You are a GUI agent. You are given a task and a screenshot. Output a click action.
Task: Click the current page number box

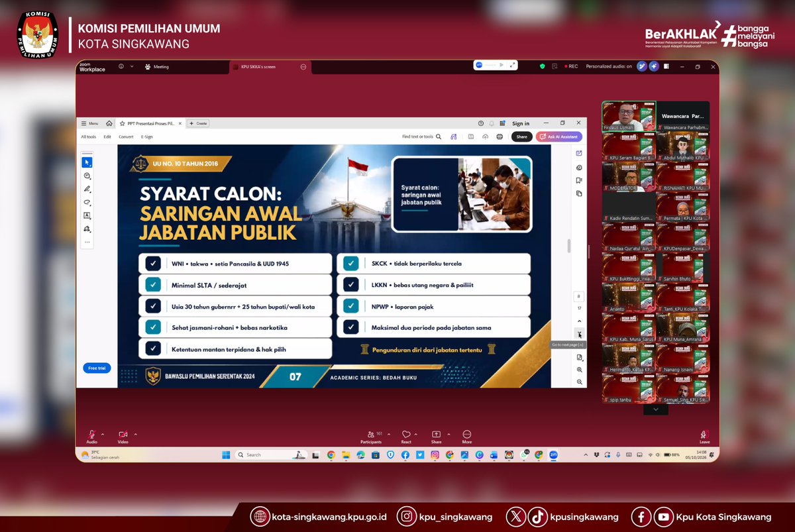click(x=580, y=297)
